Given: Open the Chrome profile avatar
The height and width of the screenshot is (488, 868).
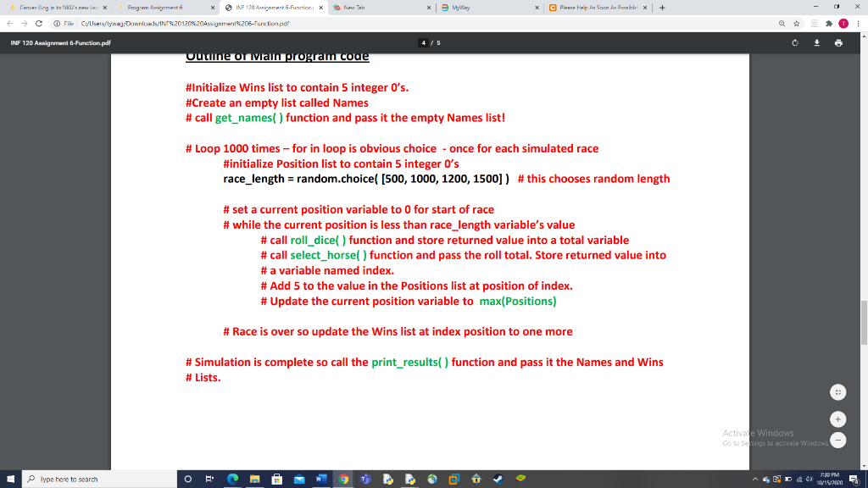Looking at the screenshot, I should (843, 23).
